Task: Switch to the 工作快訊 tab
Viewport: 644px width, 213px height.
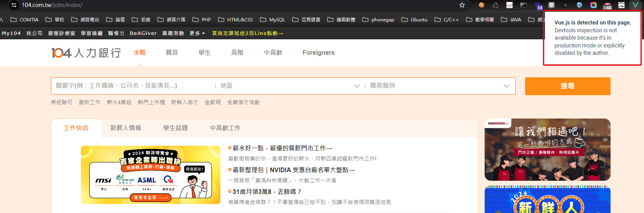Action: pyautogui.click(x=76, y=128)
